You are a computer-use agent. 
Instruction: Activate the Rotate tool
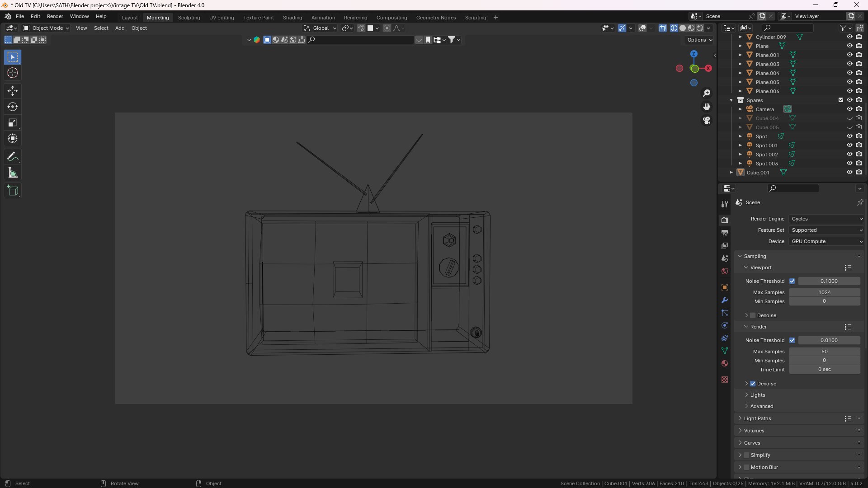tap(13, 107)
